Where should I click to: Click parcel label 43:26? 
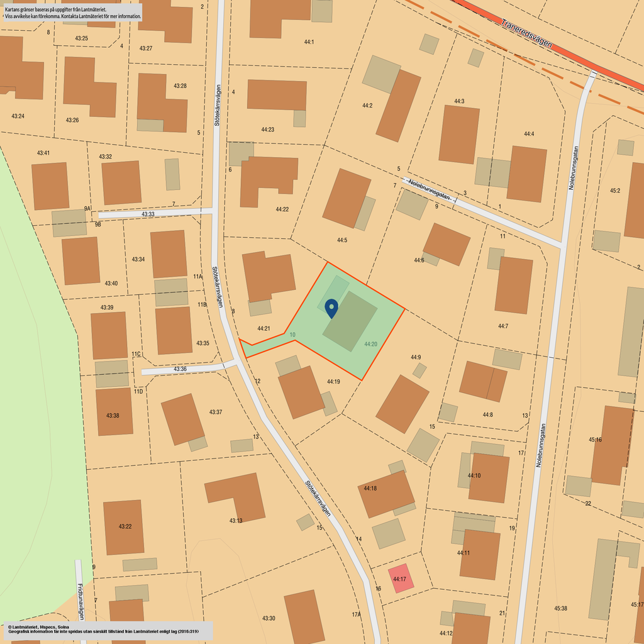(x=72, y=120)
